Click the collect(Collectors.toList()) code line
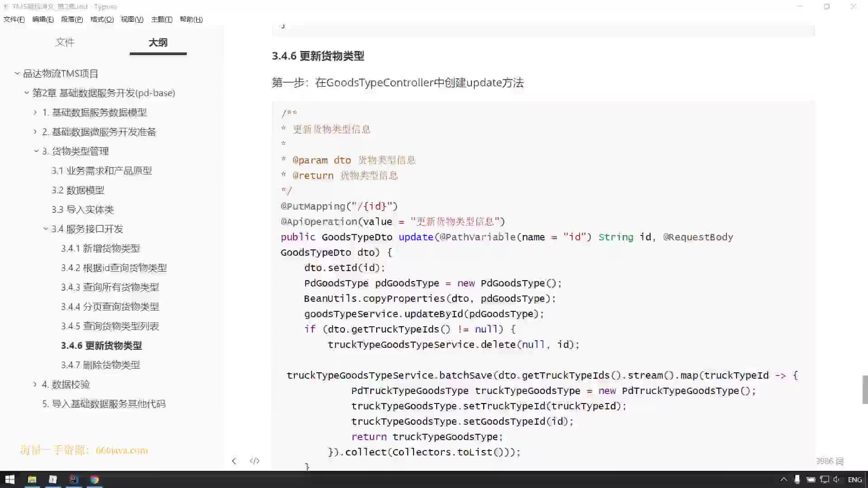The width and height of the screenshot is (868, 488). point(424,452)
